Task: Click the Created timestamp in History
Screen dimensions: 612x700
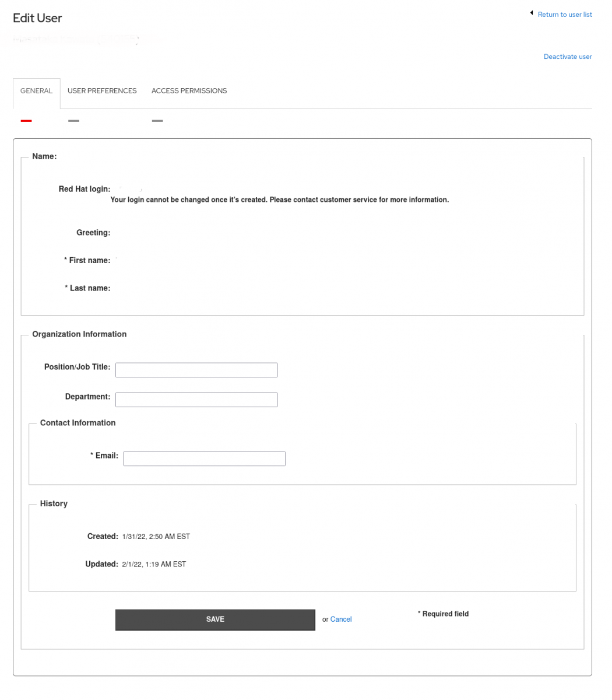Action: [x=156, y=537]
